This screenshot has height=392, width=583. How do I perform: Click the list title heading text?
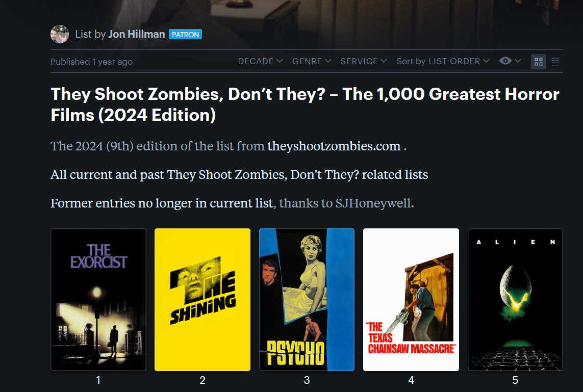coord(305,104)
